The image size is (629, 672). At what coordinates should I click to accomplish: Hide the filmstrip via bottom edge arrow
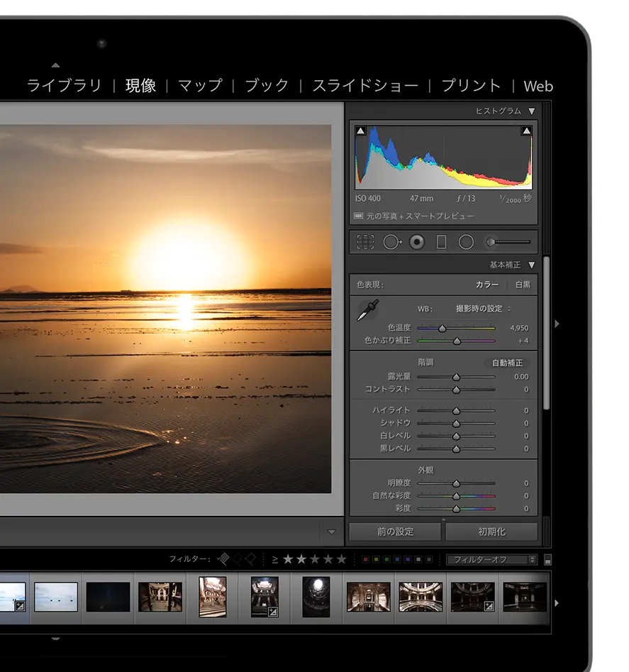55,639
